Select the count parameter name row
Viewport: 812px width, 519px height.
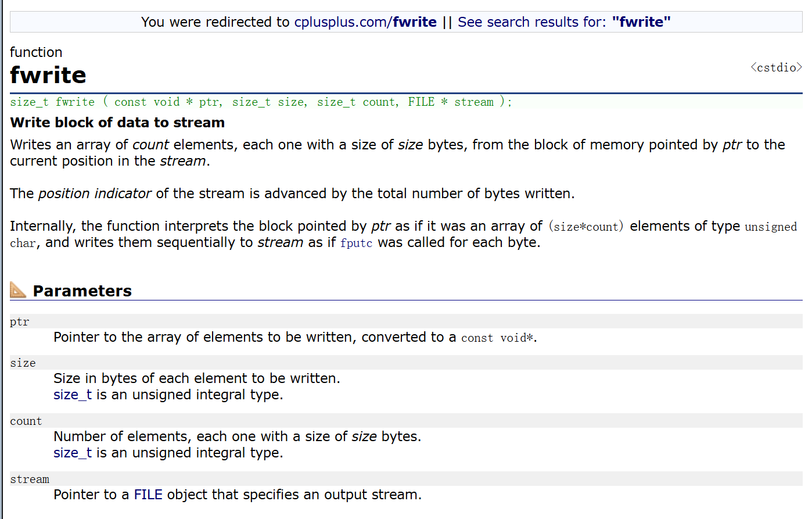coord(26,421)
